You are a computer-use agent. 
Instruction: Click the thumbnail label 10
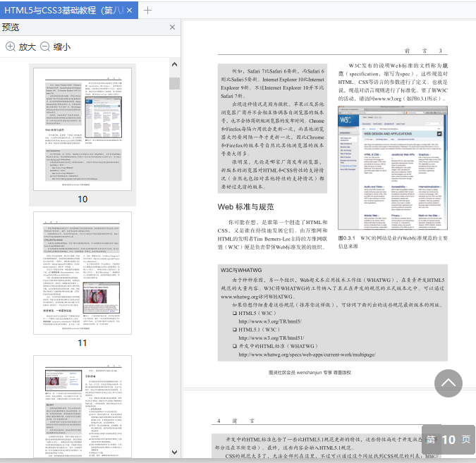(x=83, y=199)
